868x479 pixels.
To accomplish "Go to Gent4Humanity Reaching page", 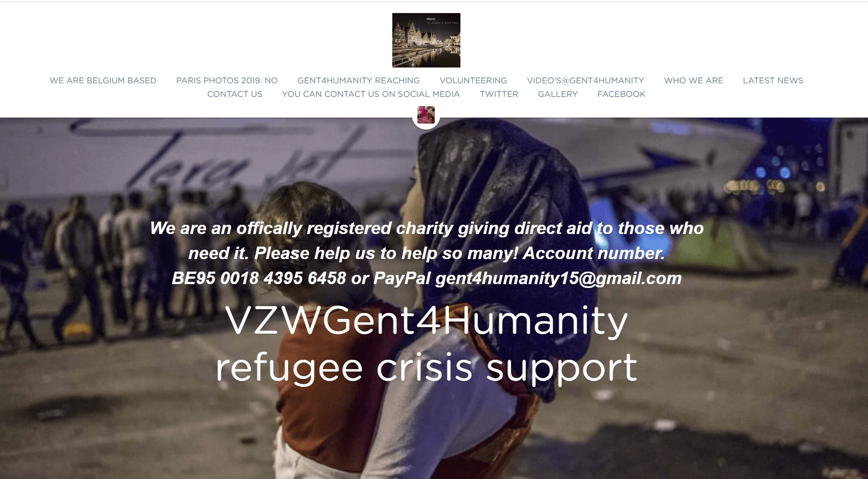I will tap(359, 81).
